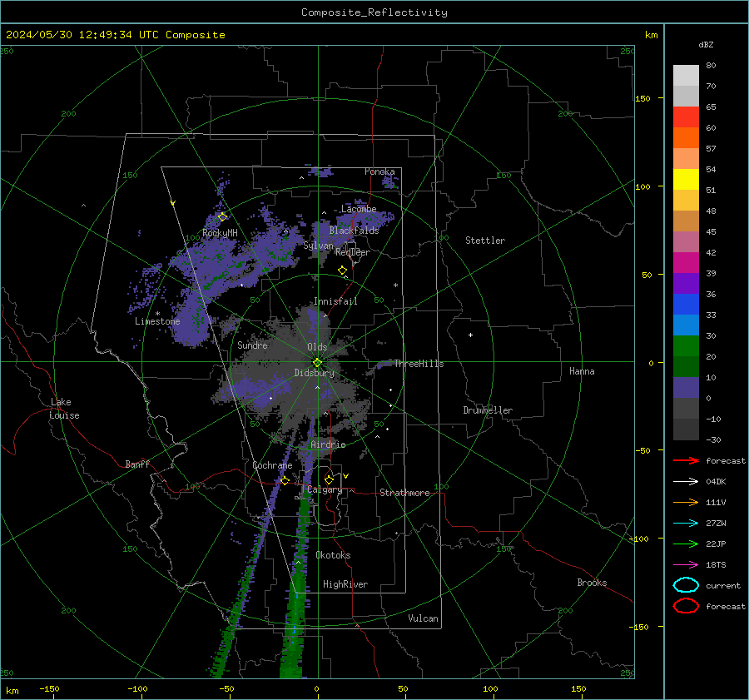Click the Ponoka city label
Screen dimensions: 749x700
(379, 171)
